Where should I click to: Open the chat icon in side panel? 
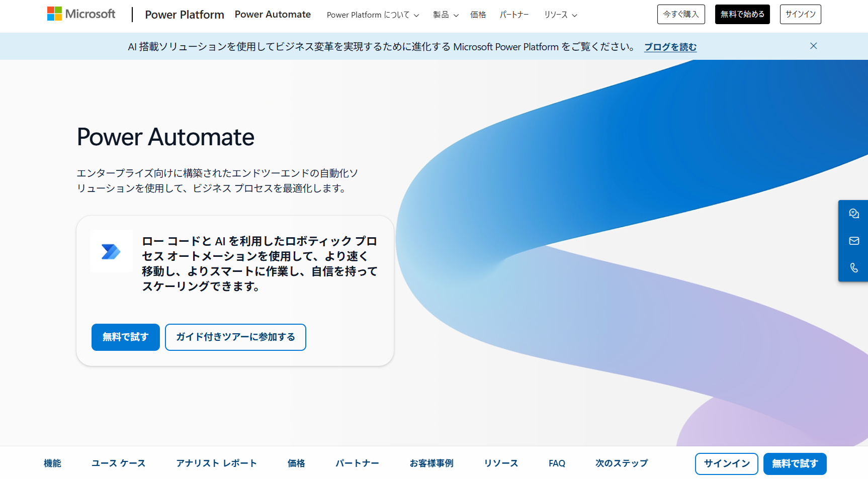853,214
